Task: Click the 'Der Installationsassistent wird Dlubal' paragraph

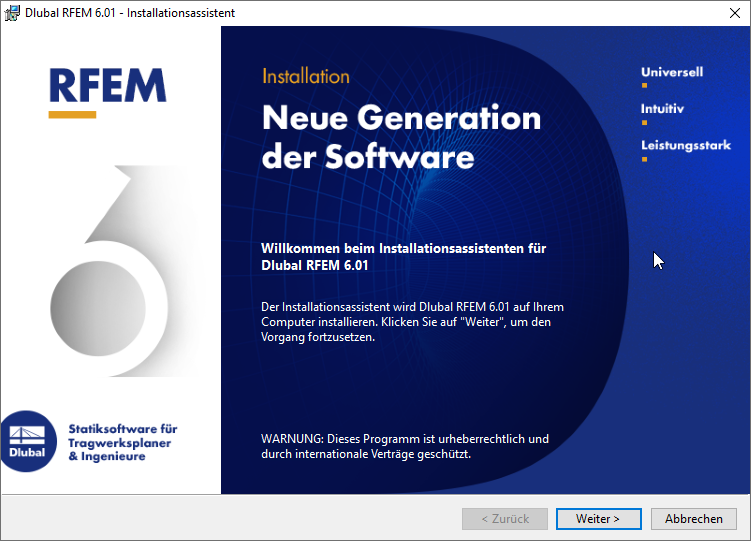Action: (412, 322)
